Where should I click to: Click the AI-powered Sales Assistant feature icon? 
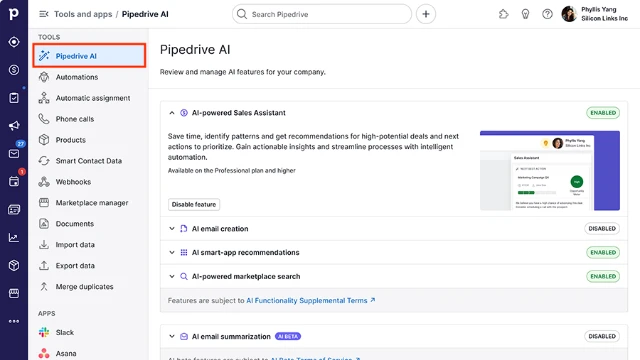[x=184, y=113]
